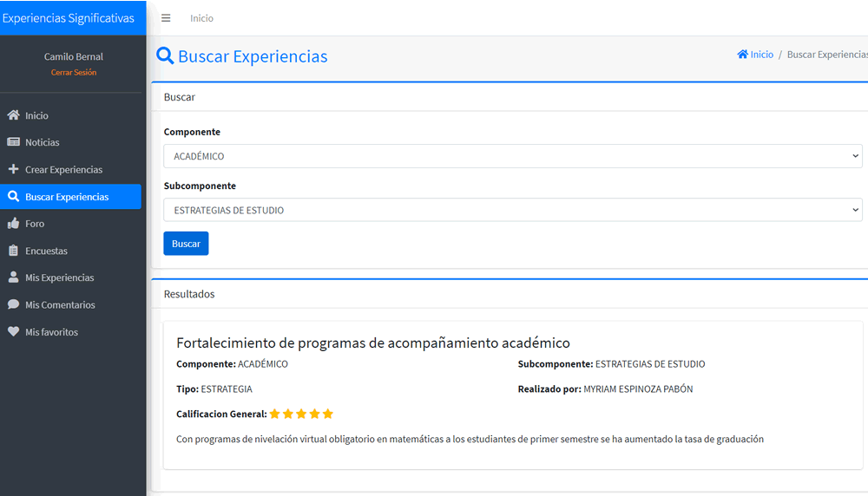The height and width of the screenshot is (496, 868).
Task: Click the Cerrar Sesión link
Action: coord(74,73)
